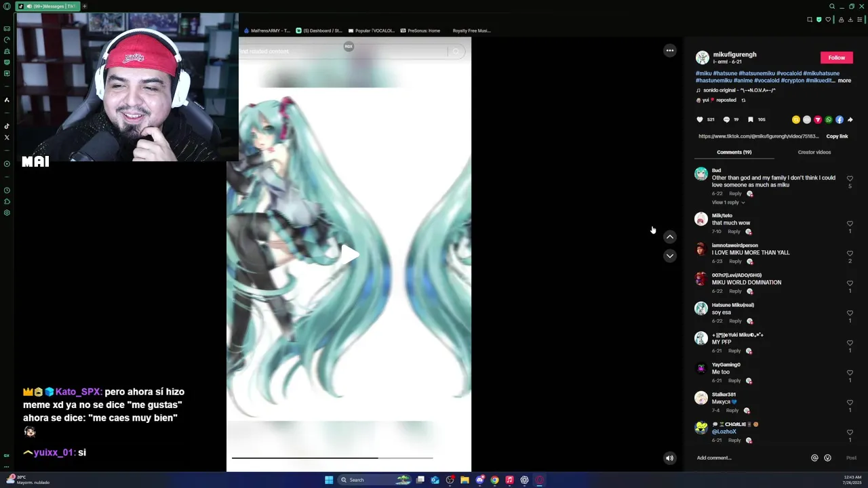Follow the mikufigurengh account
Image resolution: width=868 pixels, height=488 pixels.
point(836,58)
